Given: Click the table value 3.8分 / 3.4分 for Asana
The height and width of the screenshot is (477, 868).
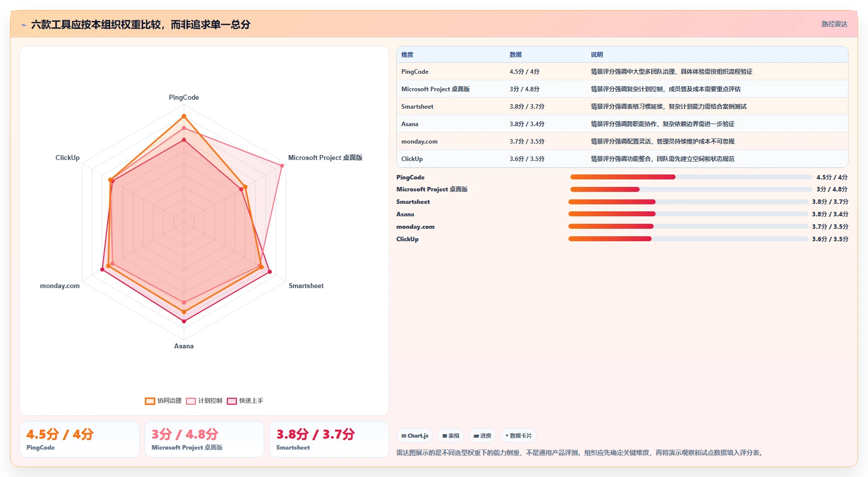Looking at the screenshot, I should tap(527, 124).
